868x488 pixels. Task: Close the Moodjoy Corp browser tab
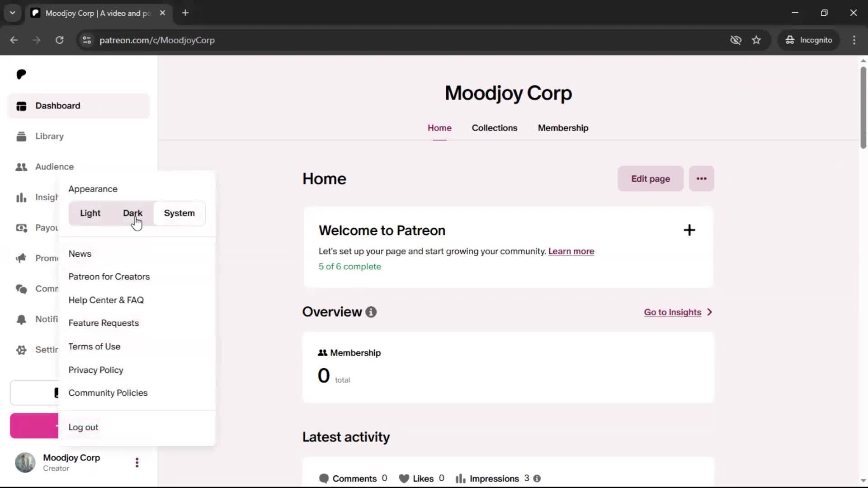[162, 13]
